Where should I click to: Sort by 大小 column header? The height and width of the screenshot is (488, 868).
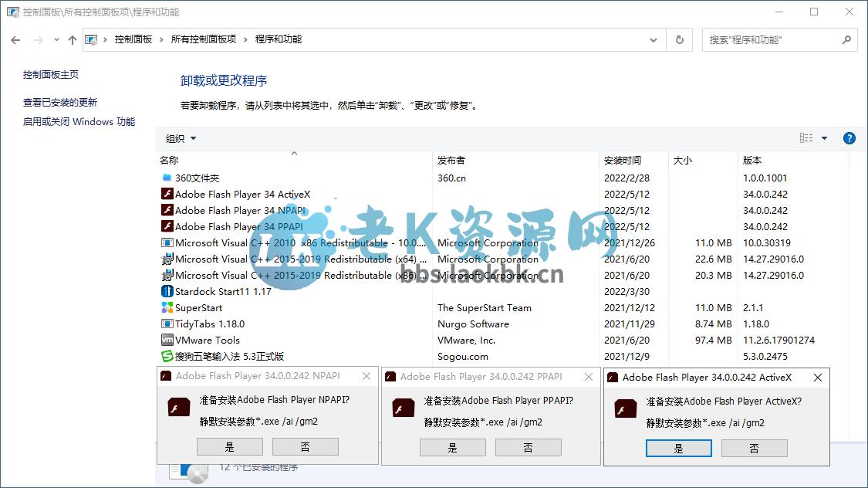click(x=683, y=161)
